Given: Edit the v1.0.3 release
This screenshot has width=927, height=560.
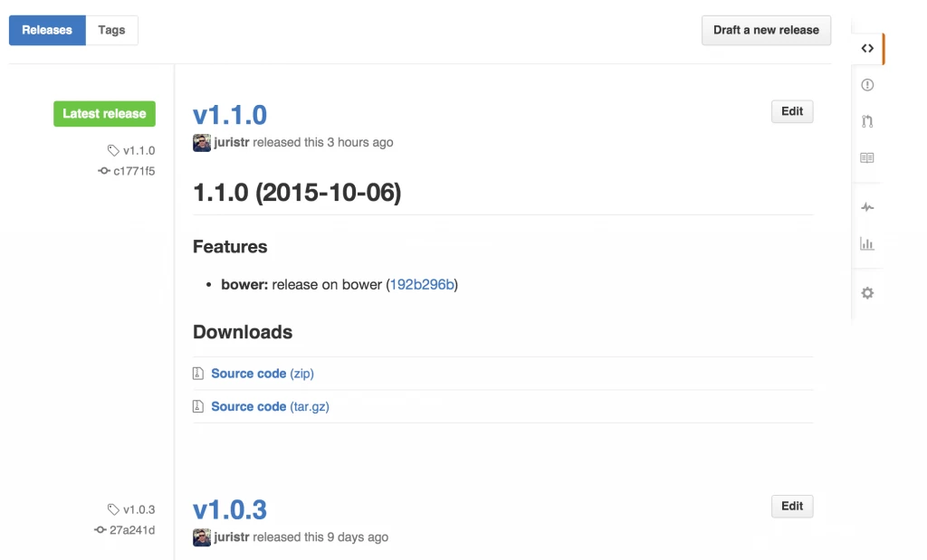Looking at the screenshot, I should pos(792,506).
